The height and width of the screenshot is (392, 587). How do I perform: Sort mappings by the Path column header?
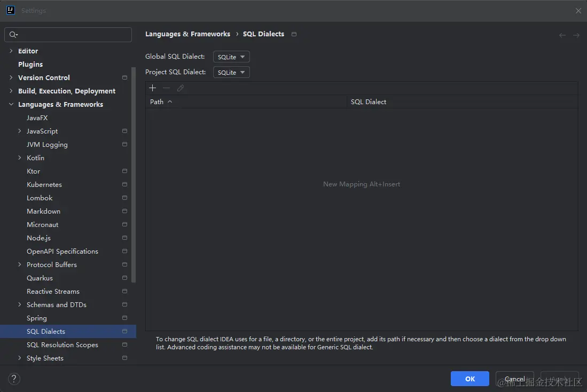tap(157, 101)
